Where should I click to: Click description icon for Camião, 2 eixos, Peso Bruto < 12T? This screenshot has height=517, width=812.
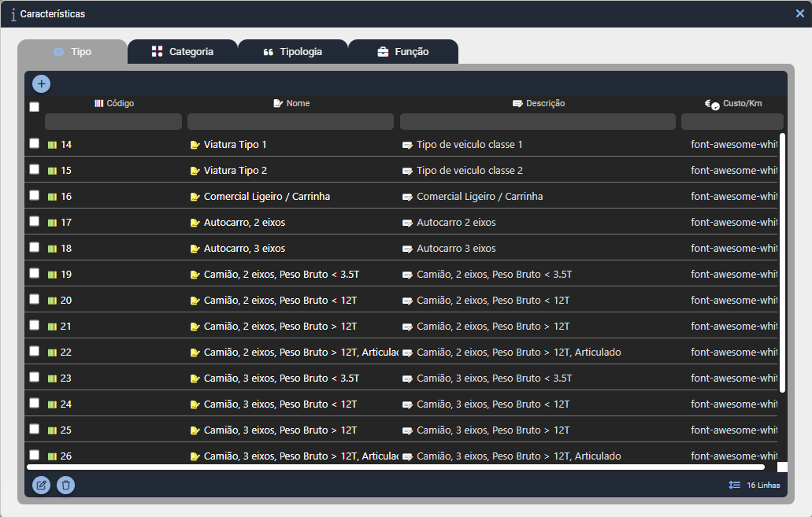pyautogui.click(x=407, y=301)
